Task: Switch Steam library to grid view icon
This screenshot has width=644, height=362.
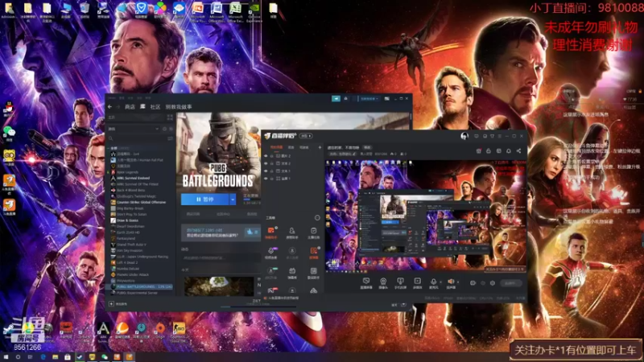Action: point(170,117)
